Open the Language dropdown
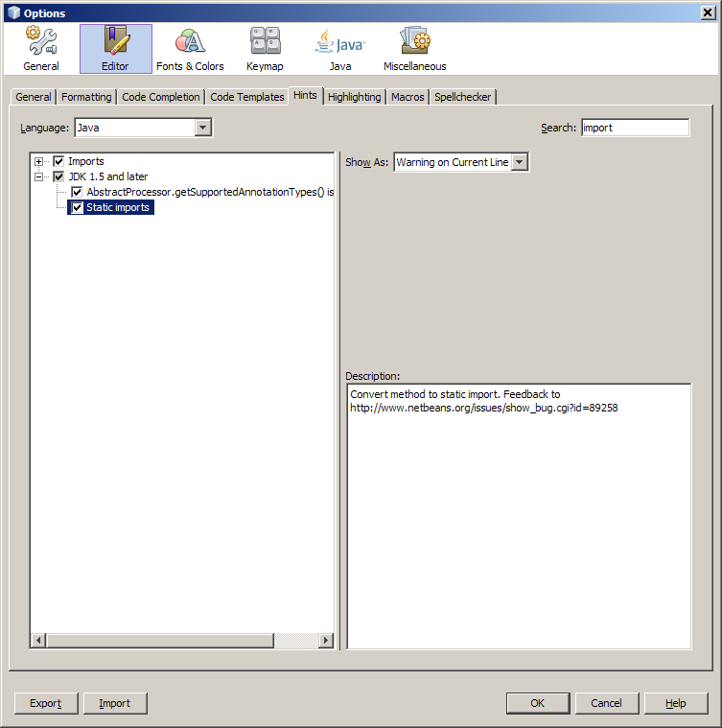This screenshot has width=722, height=728. 202,128
